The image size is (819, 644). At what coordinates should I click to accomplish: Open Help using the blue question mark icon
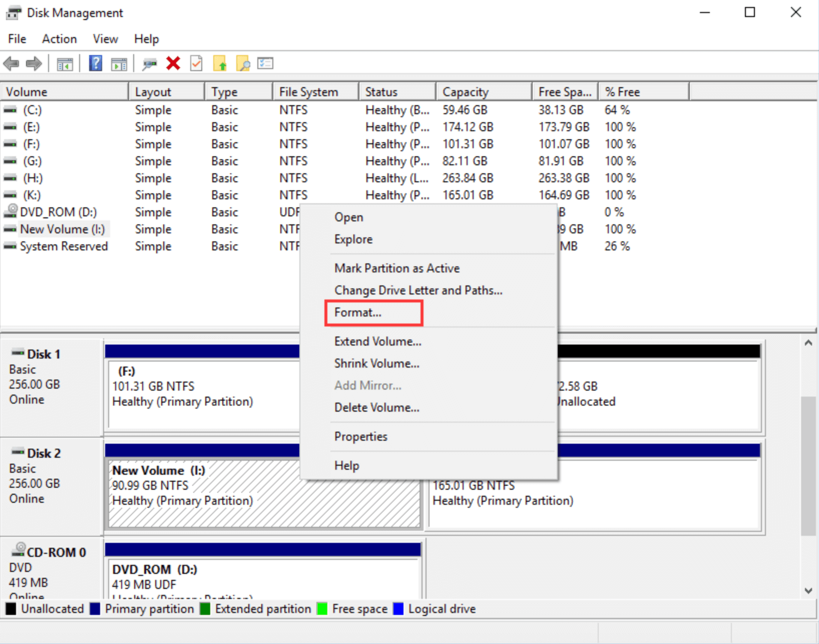click(95, 63)
